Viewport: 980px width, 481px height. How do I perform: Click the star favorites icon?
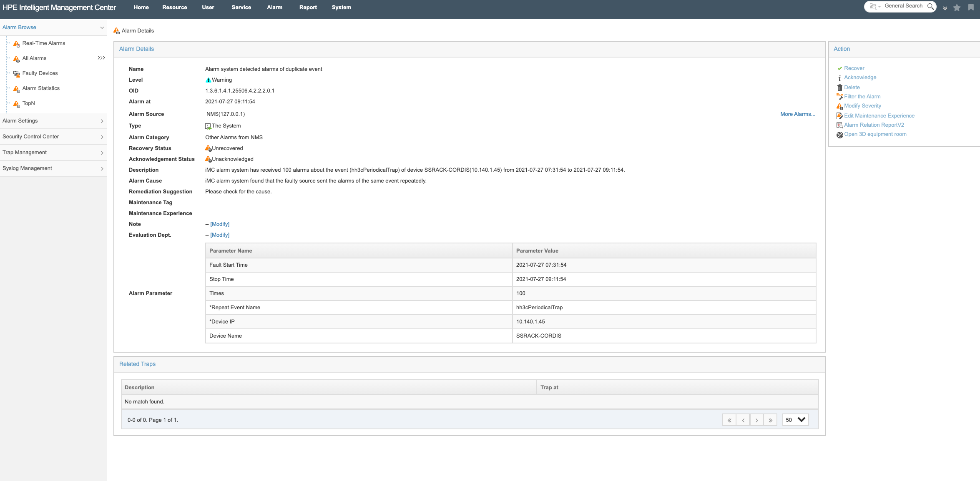pos(957,8)
